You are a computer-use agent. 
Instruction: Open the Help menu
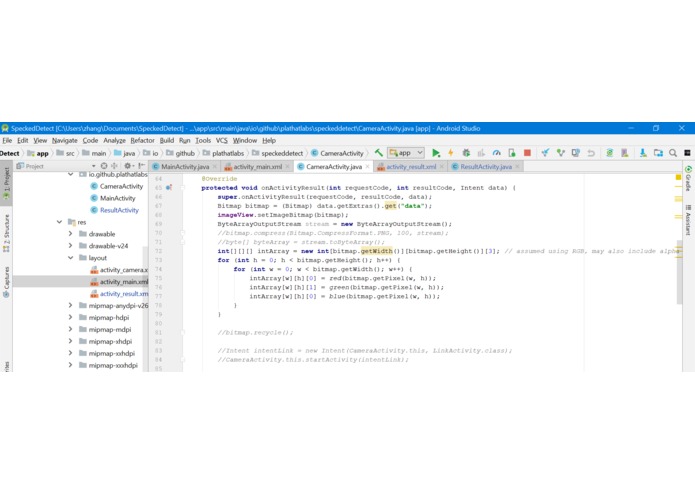(x=269, y=140)
